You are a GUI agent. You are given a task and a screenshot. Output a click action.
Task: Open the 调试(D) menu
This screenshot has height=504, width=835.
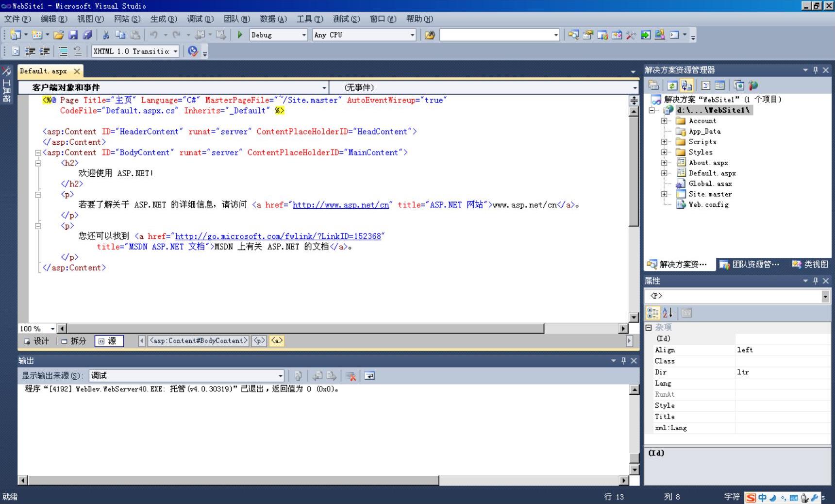[200, 19]
